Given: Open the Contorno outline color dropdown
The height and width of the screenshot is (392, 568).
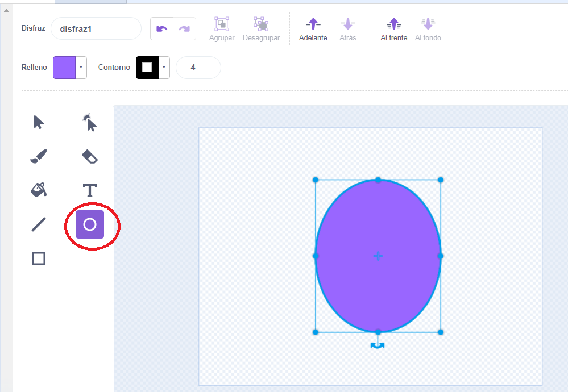Looking at the screenshot, I should [164, 68].
